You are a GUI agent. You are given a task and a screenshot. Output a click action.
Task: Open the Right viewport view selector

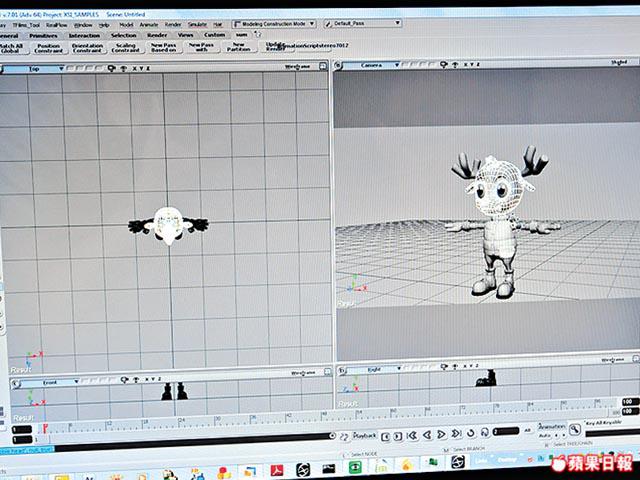pyautogui.click(x=374, y=369)
